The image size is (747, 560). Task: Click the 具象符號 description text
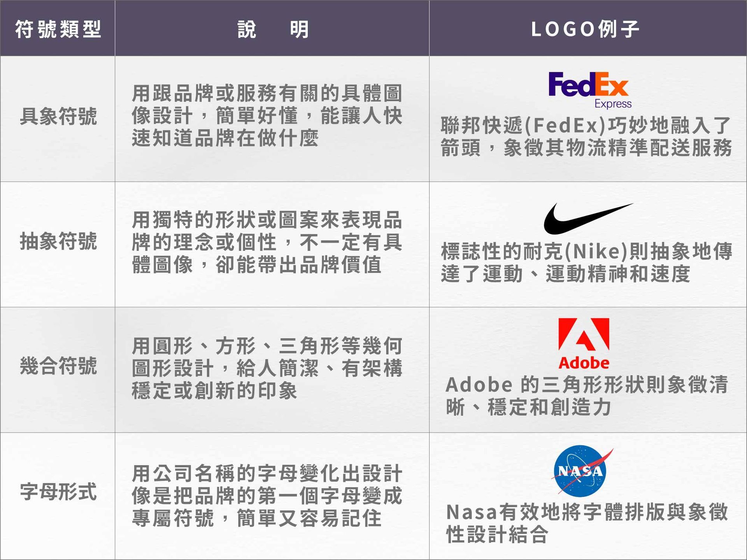pos(267,115)
